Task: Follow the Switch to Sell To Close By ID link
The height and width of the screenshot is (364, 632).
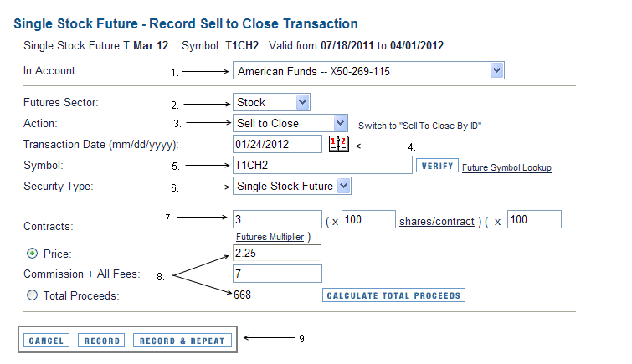Action: click(419, 126)
